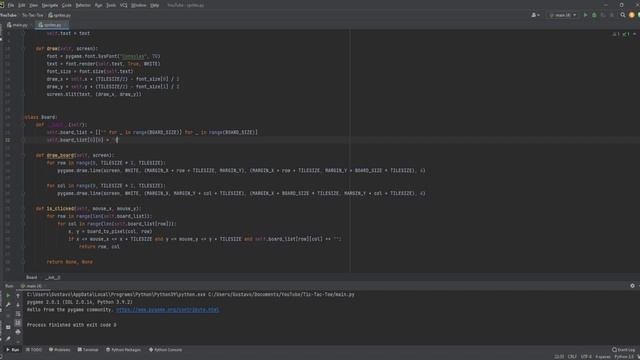Open Run panel settings gear icon
The image size is (640, 360).
[x=632, y=286]
